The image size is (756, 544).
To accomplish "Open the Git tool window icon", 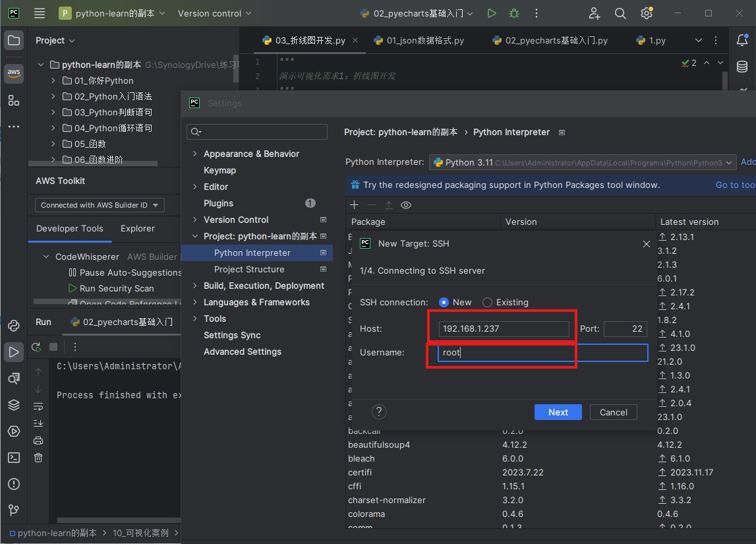I will (x=14, y=510).
